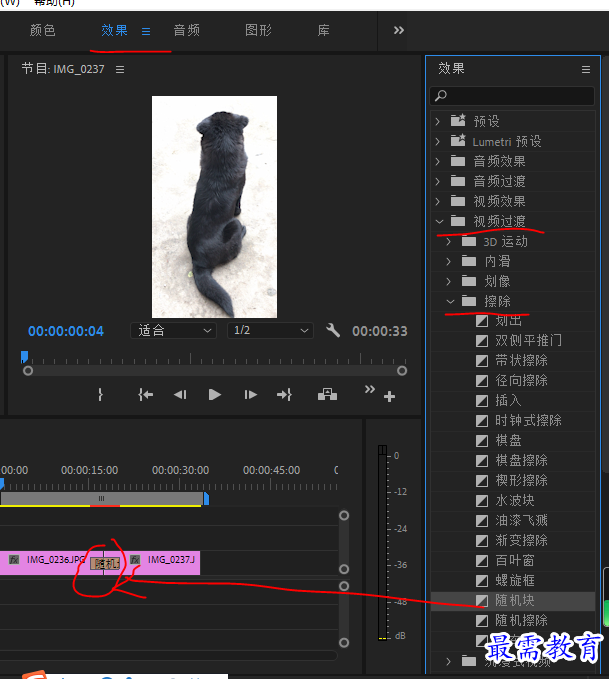This screenshot has width=609, height=679.
Task: Open the 颜色 workspace tab
Action: click(x=42, y=30)
